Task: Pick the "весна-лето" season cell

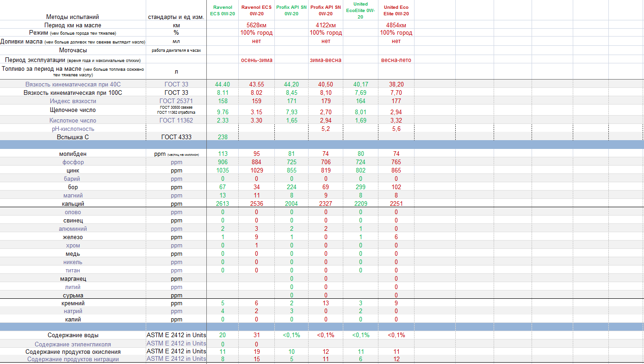Action: click(396, 60)
